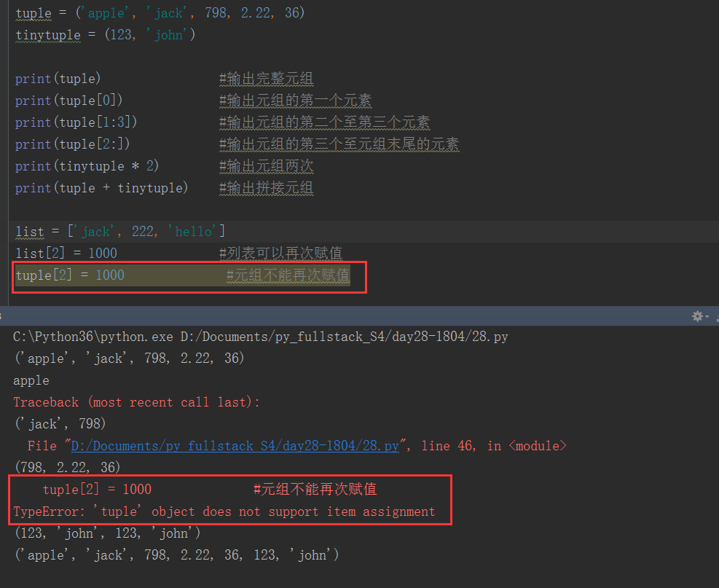
Task: Place cursor on 'print(tuple)' code line
Action: point(58,79)
